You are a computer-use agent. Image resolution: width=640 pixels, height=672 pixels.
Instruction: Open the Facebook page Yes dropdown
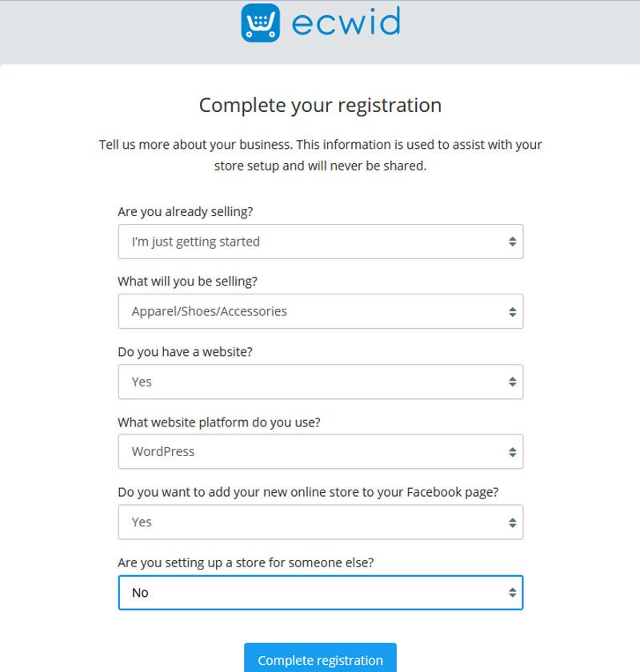[x=321, y=522]
